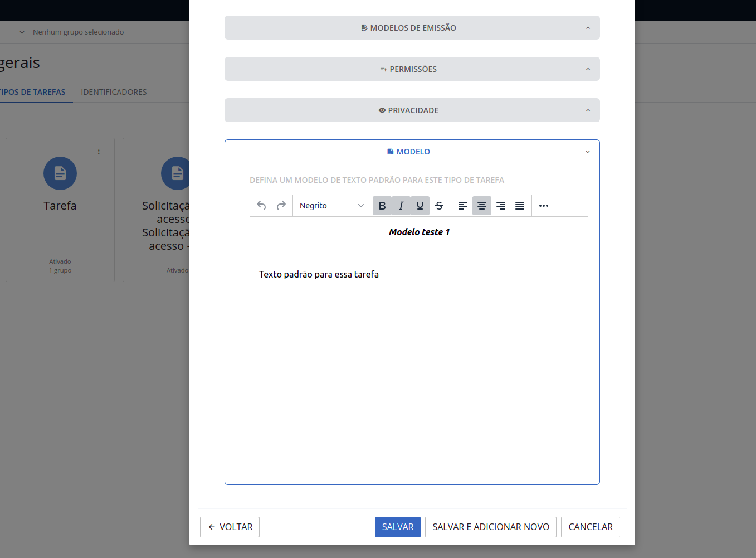Toggle underline formatting
This screenshot has height=558, width=756.
point(420,206)
